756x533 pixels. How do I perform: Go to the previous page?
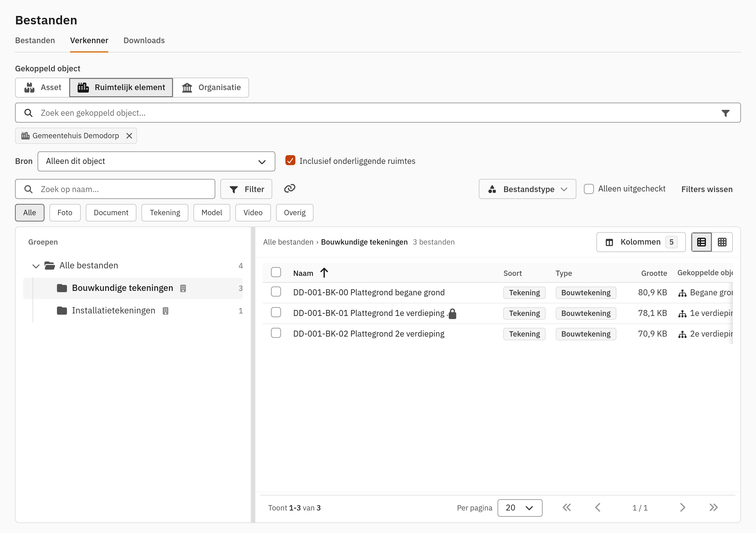(598, 507)
